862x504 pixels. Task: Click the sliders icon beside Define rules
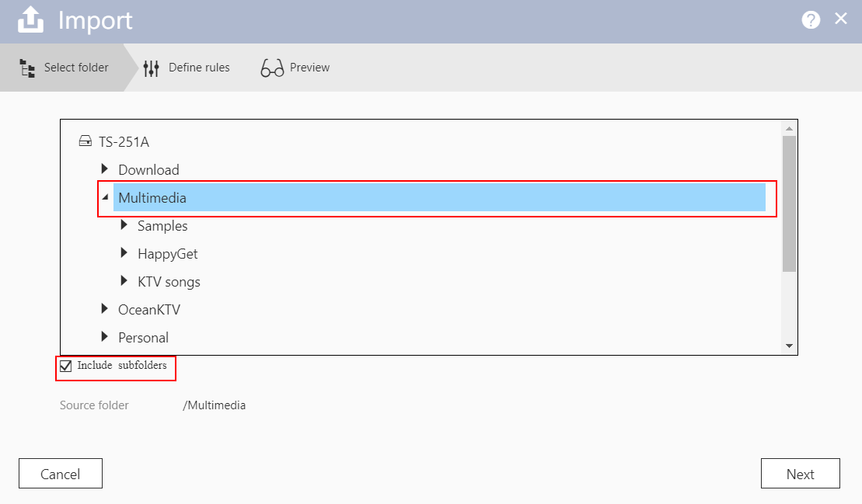click(152, 68)
